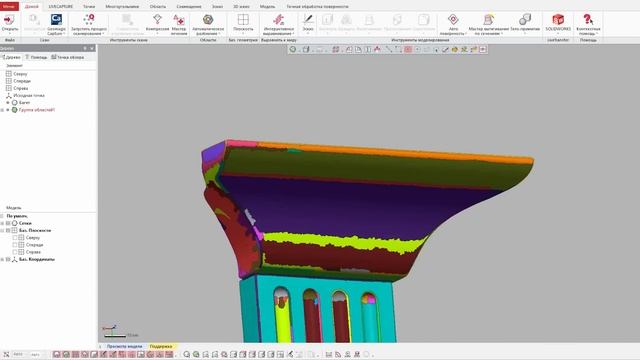Select the Справа plane in feature tree
640x360 pixels.
click(21, 88)
